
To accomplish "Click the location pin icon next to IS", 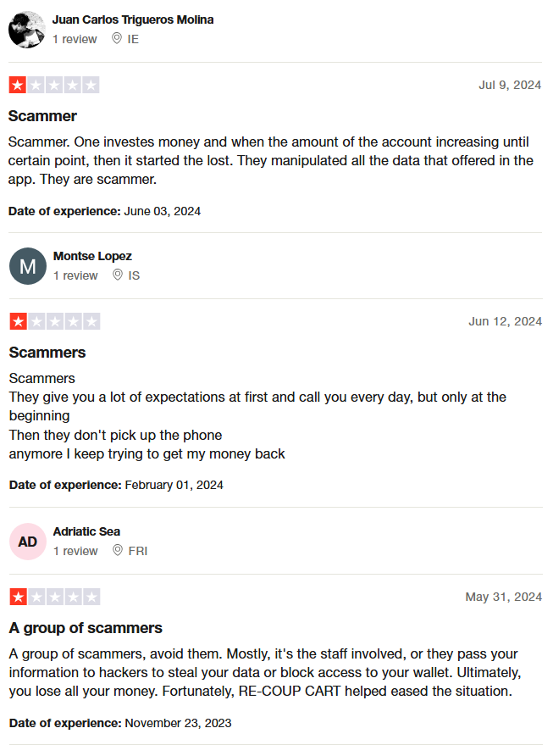I will (118, 275).
